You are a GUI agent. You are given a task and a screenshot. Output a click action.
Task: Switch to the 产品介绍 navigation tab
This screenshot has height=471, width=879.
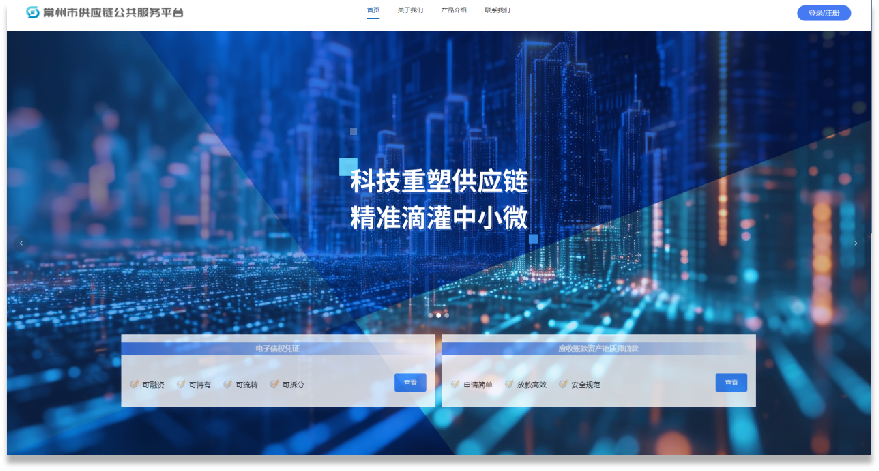tap(454, 11)
